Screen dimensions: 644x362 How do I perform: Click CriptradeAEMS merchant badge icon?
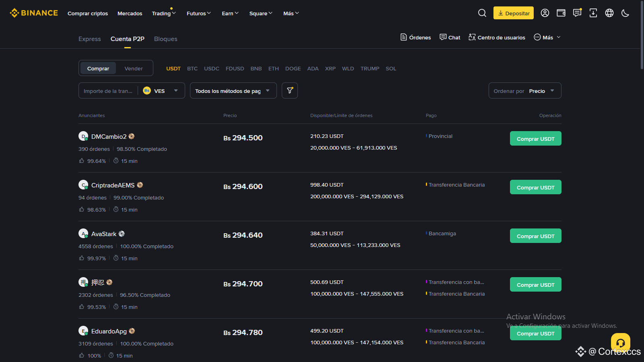[140, 185]
